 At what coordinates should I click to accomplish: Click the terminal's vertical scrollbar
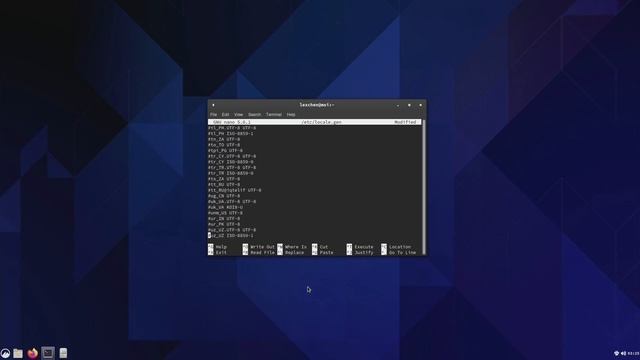click(x=424, y=187)
